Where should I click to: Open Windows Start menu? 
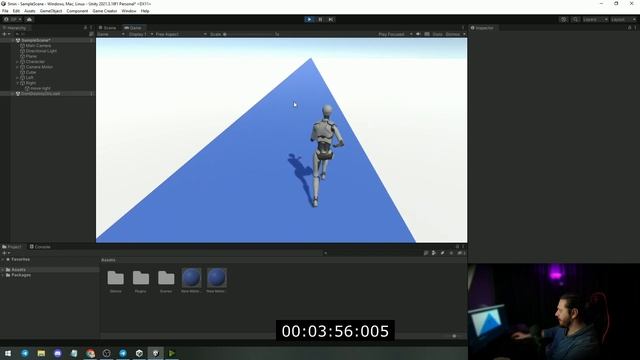click(8, 353)
